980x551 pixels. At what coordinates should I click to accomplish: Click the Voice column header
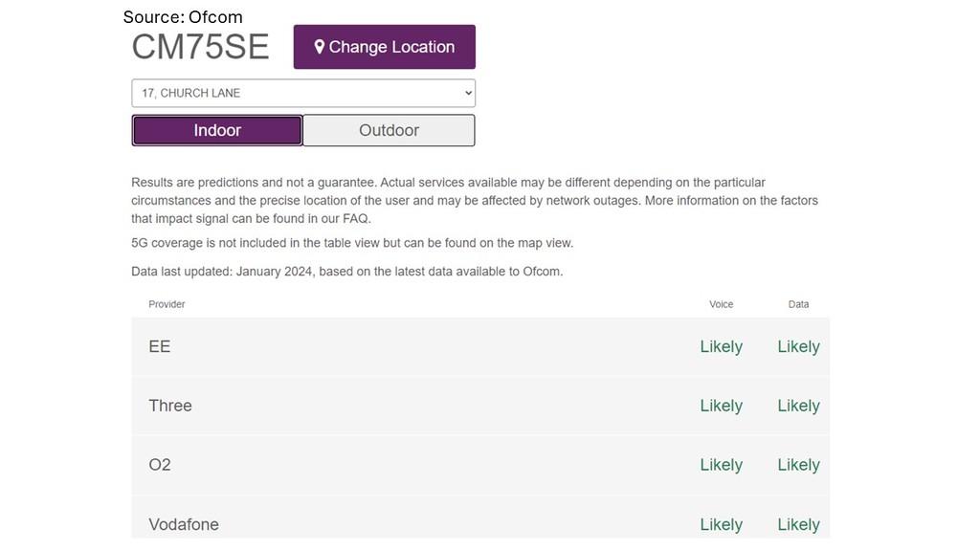point(722,304)
